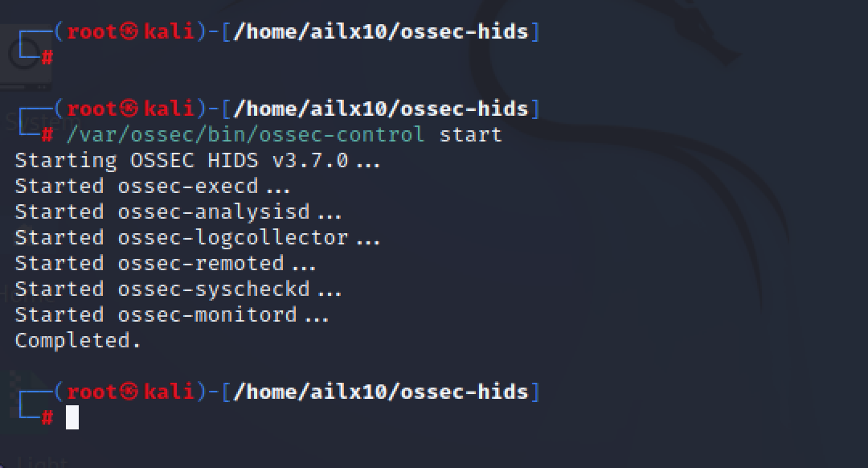868x468 pixels.
Task: Click the skull icon in the second prompt
Action: [x=129, y=109]
